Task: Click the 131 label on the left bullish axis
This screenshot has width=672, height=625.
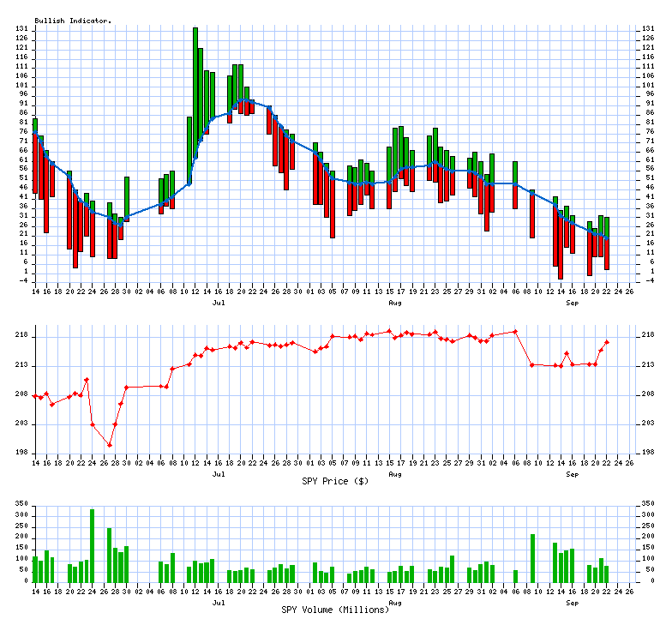Action: 22,29
